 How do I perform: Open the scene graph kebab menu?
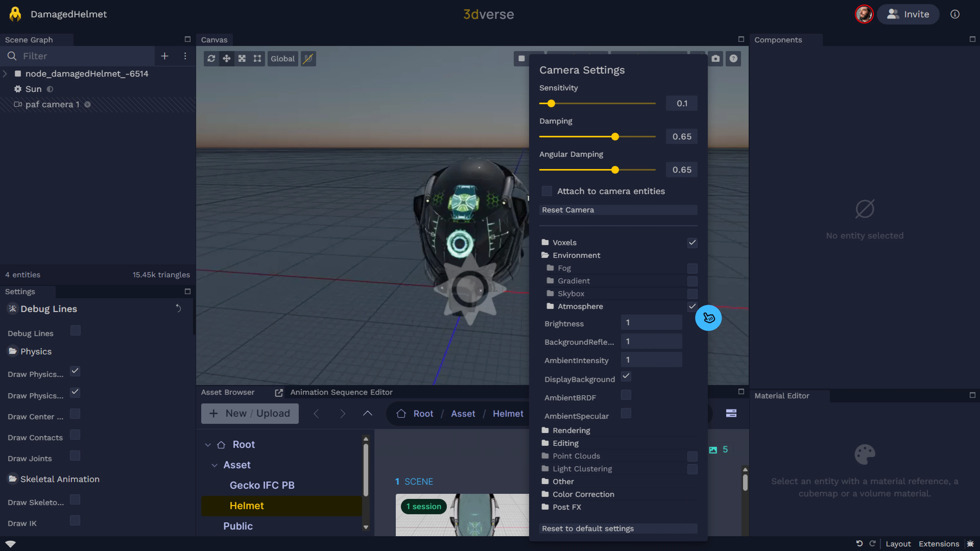(x=185, y=56)
